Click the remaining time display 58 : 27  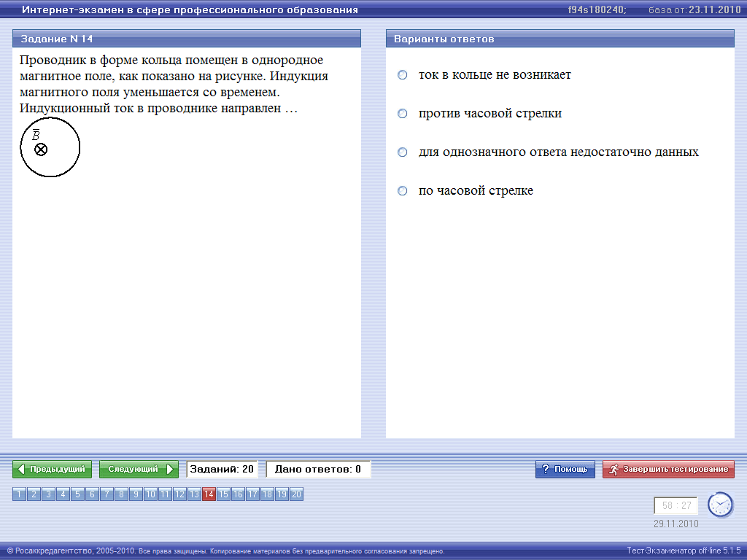pyautogui.click(x=676, y=505)
